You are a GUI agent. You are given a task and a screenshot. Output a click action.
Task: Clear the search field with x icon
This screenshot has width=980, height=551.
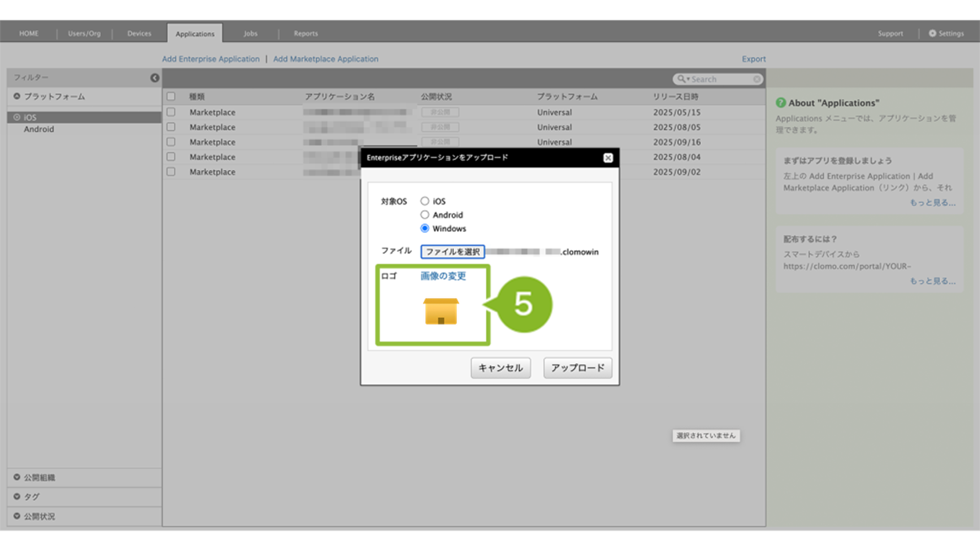pos(757,79)
